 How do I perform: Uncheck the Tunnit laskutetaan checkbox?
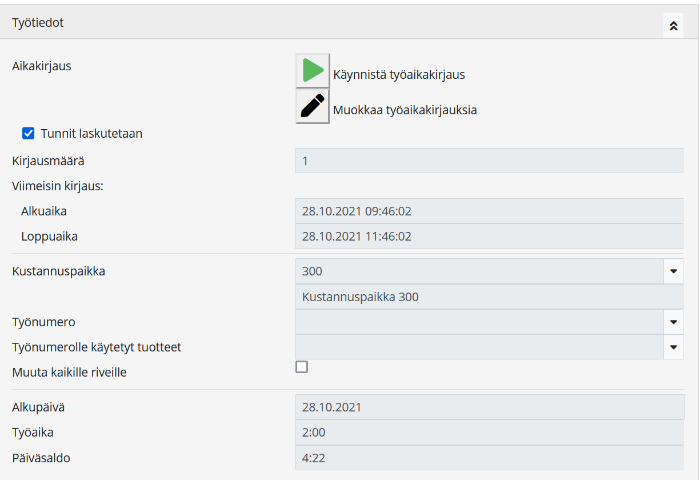coord(29,133)
